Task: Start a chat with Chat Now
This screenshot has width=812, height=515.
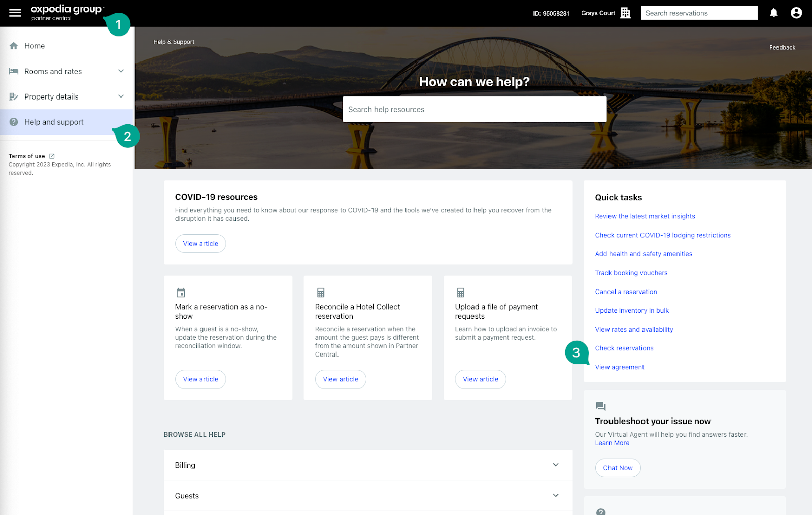Action: click(x=618, y=468)
